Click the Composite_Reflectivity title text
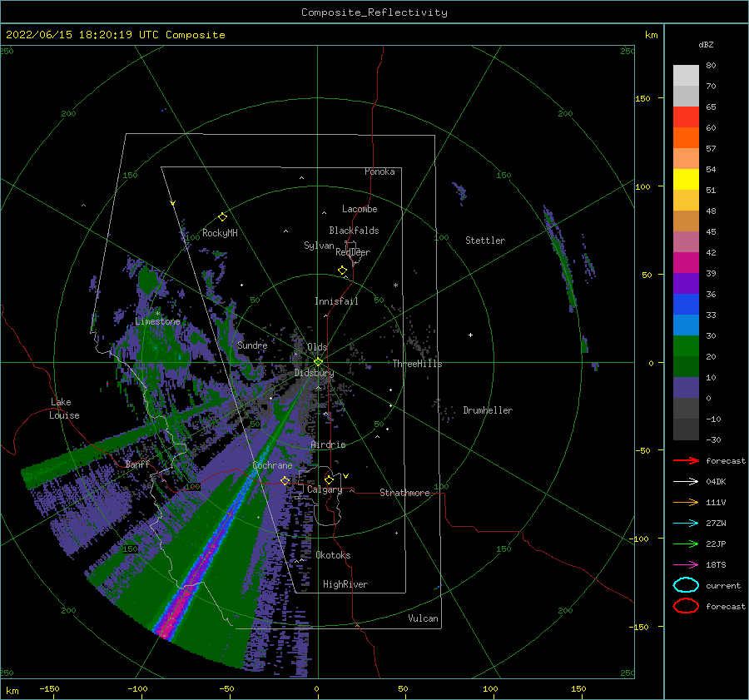Viewport: 749px width, 700px height. tap(374, 12)
